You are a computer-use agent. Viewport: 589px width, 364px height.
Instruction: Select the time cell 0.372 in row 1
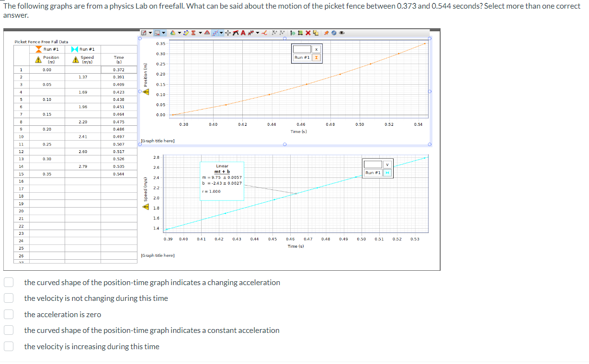119,69
